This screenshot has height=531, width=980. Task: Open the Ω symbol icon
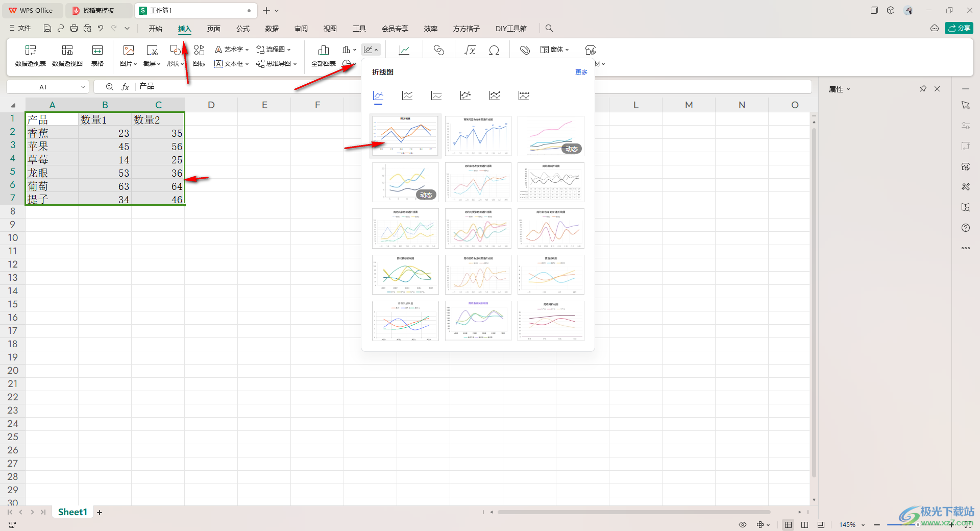coord(494,50)
